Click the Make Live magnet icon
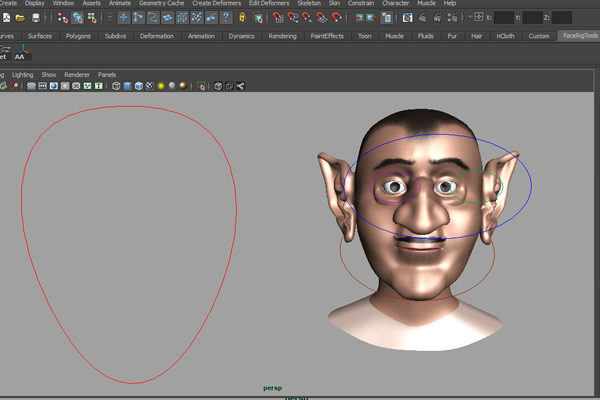The height and width of the screenshot is (400, 600). (x=336, y=18)
